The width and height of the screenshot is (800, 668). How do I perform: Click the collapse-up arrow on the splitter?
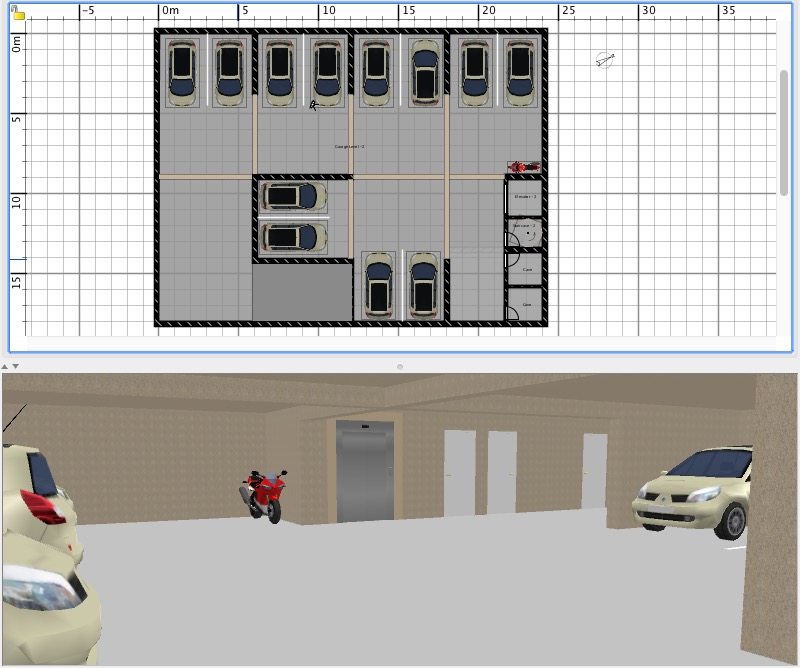pos(6,366)
